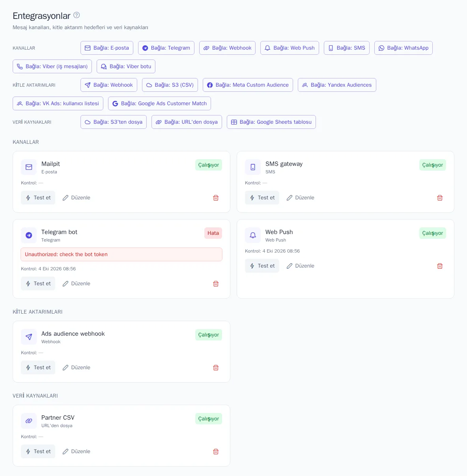Test the Telegram bot integration

(38, 283)
